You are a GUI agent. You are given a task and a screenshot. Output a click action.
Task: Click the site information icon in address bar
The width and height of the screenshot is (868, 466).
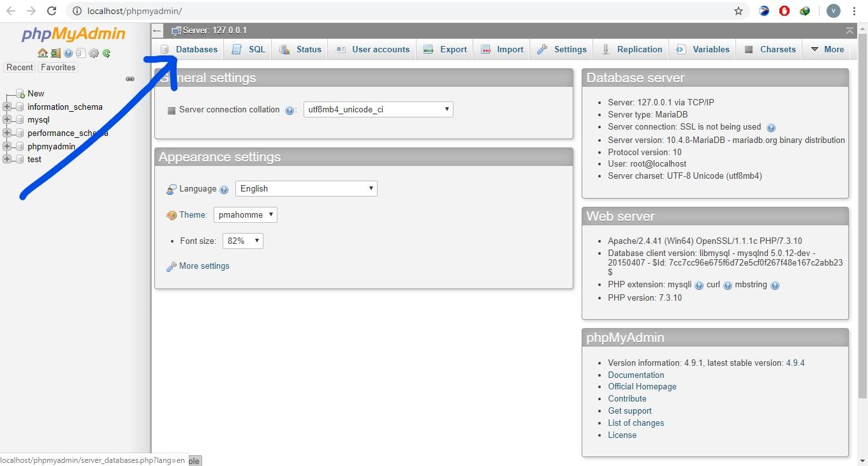77,11
